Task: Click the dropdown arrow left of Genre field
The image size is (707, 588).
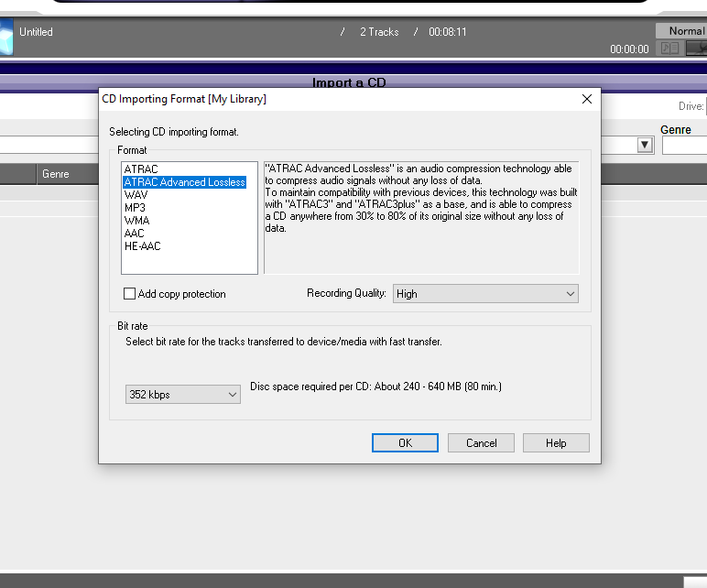Action: pos(645,145)
